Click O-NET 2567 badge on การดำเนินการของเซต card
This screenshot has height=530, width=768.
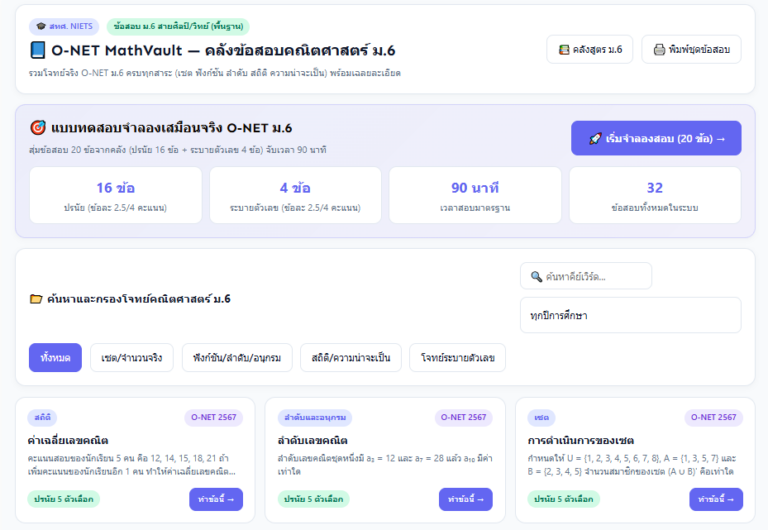coord(714,417)
